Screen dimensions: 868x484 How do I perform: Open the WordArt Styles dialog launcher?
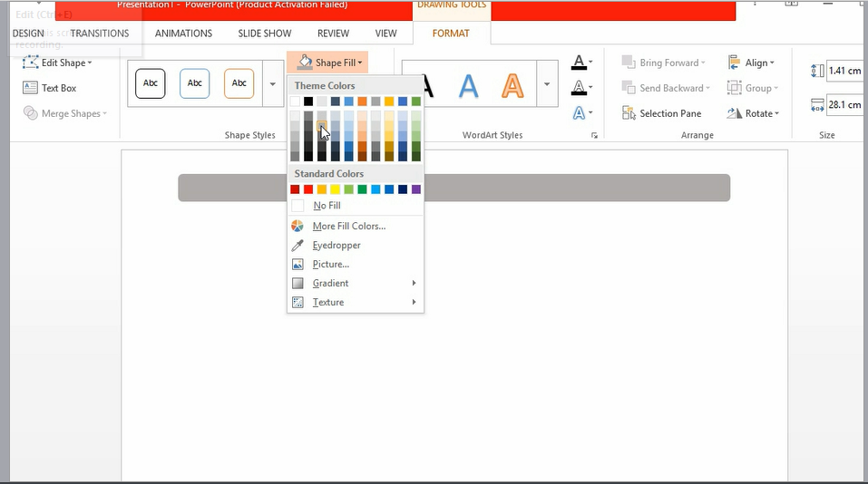[594, 135]
